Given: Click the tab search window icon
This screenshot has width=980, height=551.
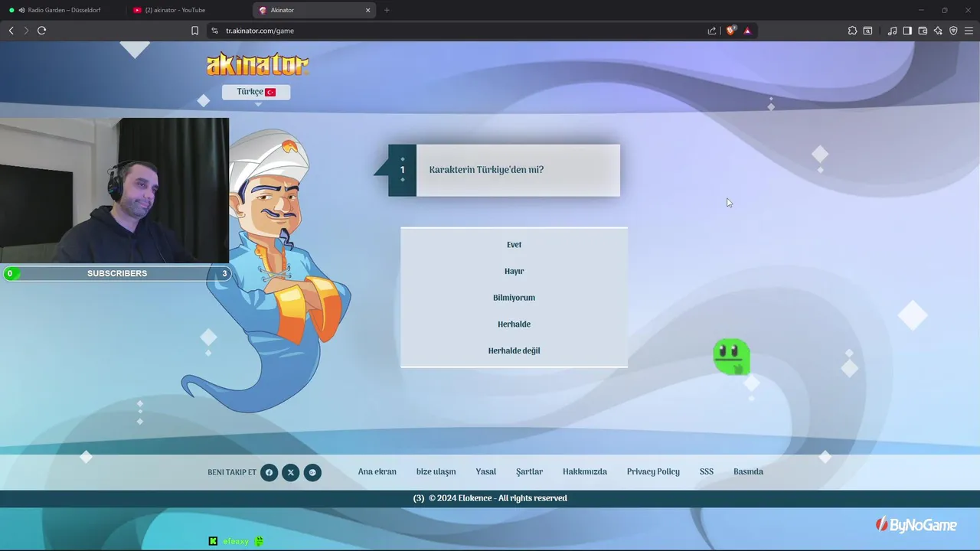Looking at the screenshot, I should pos(867,31).
